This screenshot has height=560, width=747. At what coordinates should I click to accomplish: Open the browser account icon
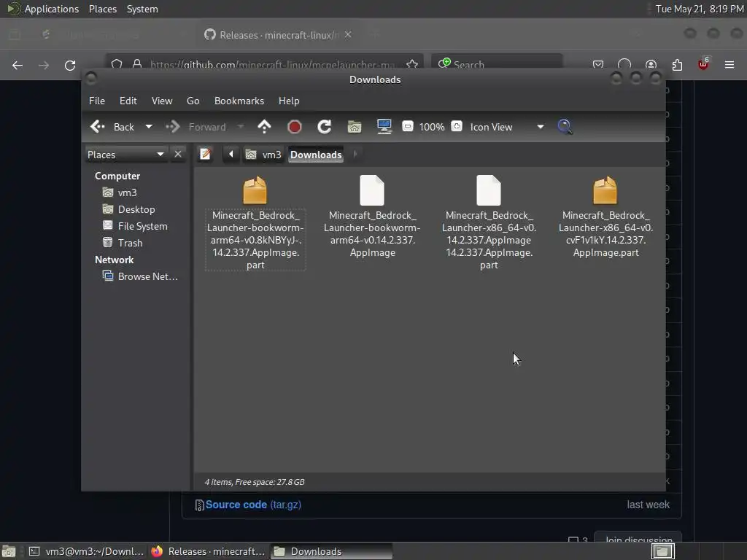click(x=651, y=65)
